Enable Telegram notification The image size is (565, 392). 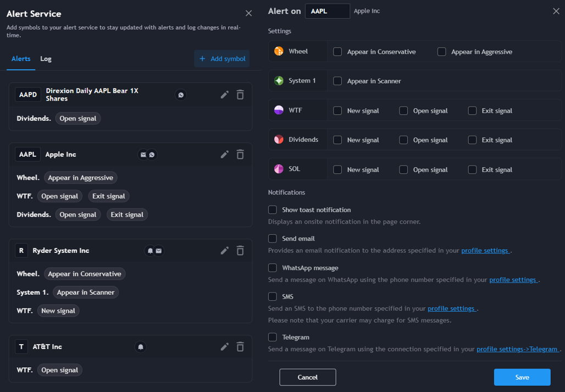[273, 337]
